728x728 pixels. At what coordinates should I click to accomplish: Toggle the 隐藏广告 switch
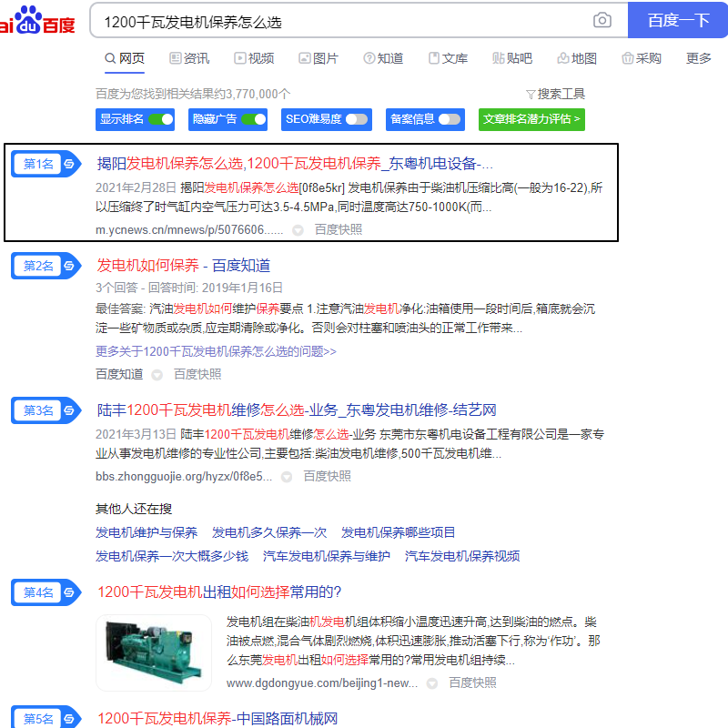pos(254,119)
